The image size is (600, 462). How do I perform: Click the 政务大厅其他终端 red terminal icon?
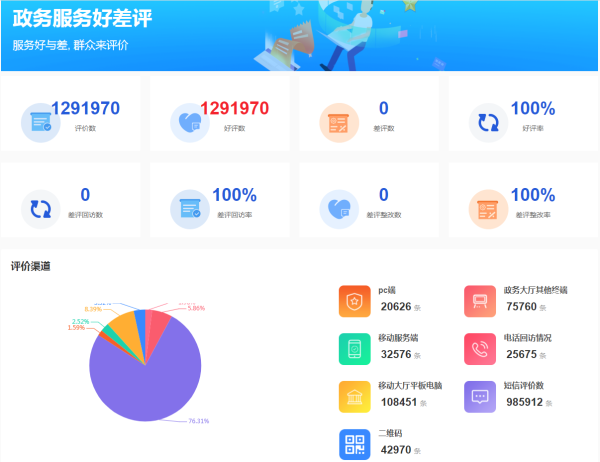tap(480, 300)
